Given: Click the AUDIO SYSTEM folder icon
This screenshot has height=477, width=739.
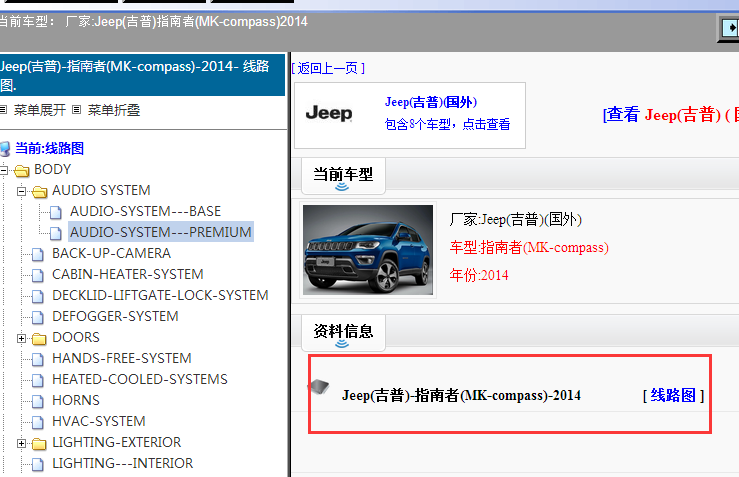Looking at the screenshot, I should point(40,191).
